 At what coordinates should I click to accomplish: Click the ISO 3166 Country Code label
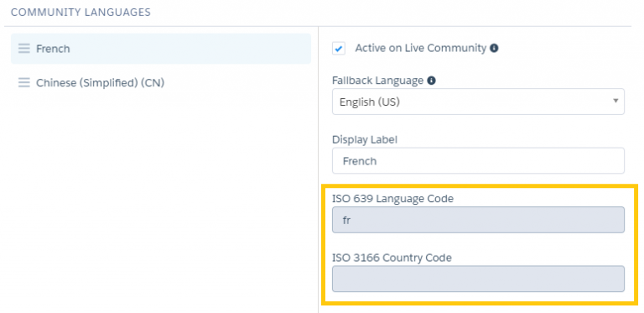(x=392, y=258)
